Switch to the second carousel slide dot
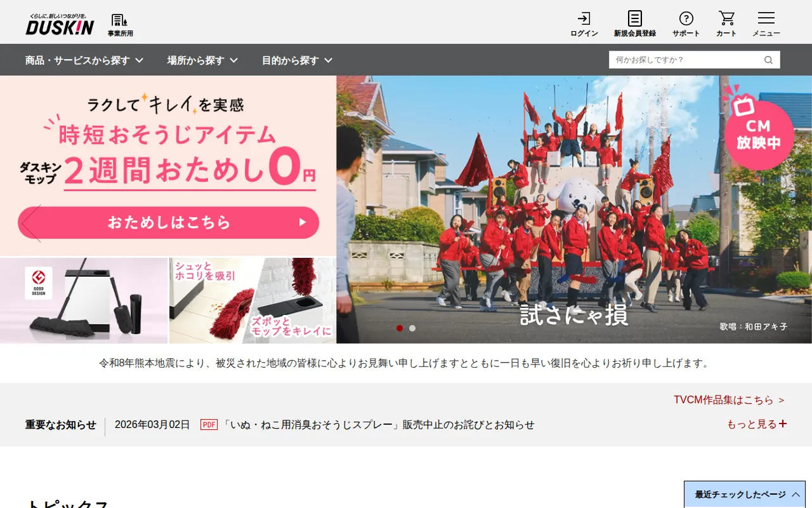This screenshot has height=508, width=812. click(x=412, y=328)
